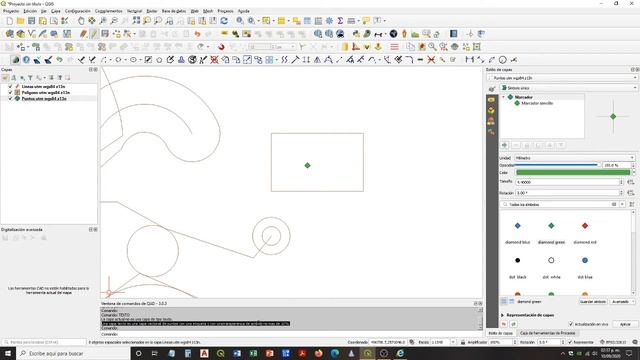
Task: Open the symbol filter options dropdown arrow
Action: 622,204
